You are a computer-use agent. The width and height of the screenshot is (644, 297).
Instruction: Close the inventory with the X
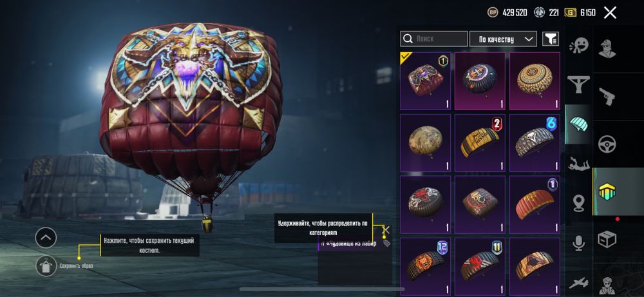tap(610, 13)
